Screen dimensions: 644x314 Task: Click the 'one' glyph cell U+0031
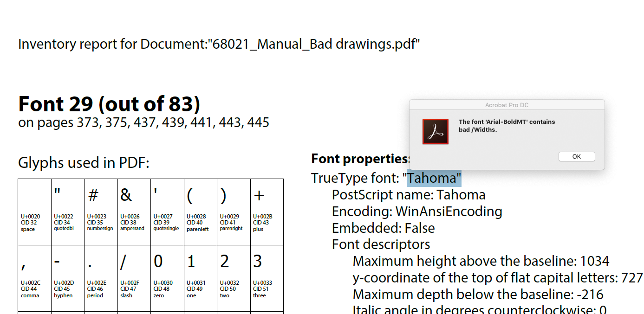coord(201,278)
